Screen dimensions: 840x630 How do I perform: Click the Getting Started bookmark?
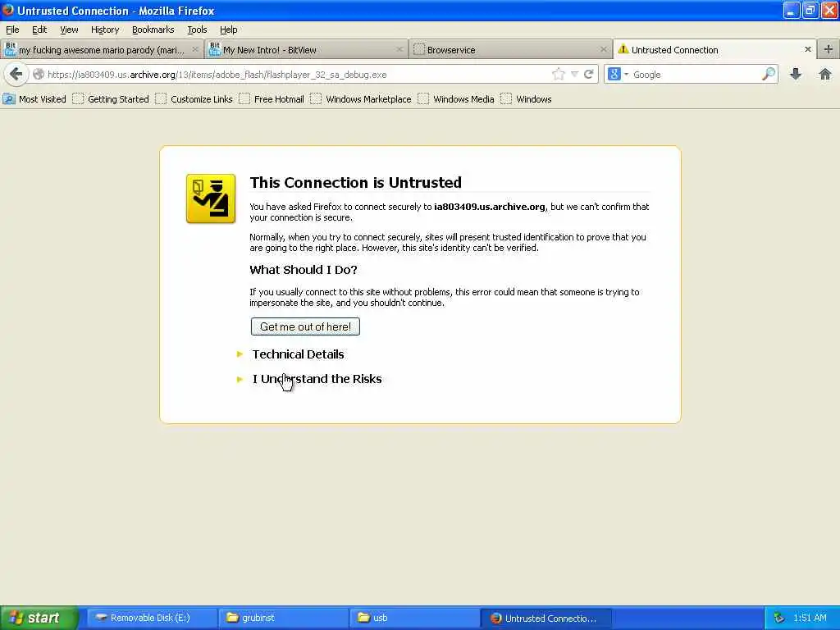111,99
